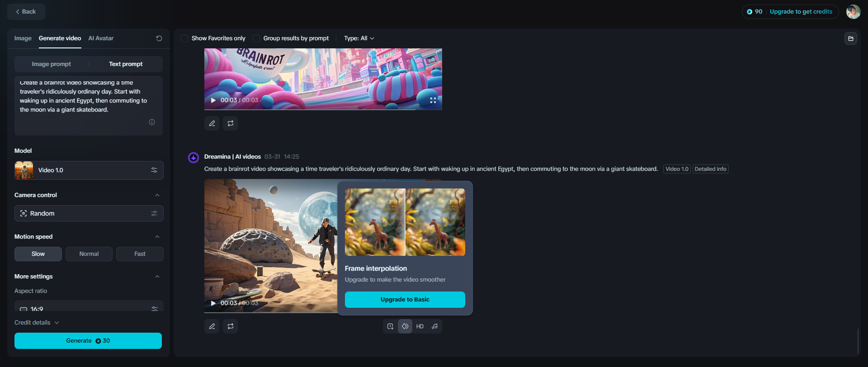Click the HD upscale icon

[x=420, y=326]
